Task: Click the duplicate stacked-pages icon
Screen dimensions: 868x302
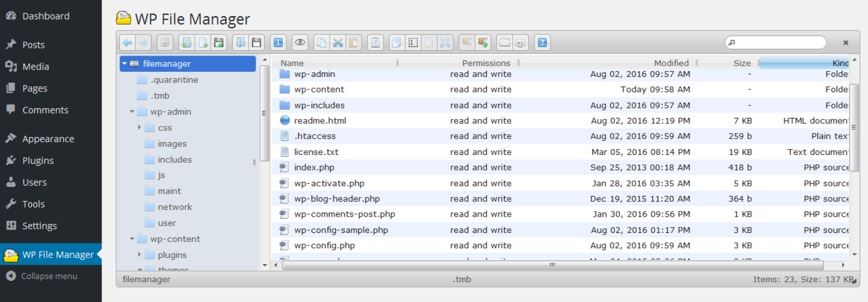Action: (x=398, y=42)
